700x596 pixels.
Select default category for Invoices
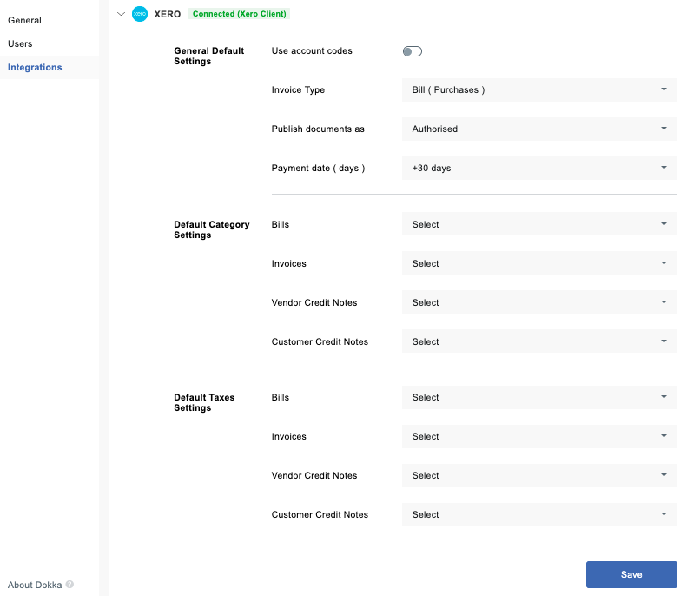[538, 263]
